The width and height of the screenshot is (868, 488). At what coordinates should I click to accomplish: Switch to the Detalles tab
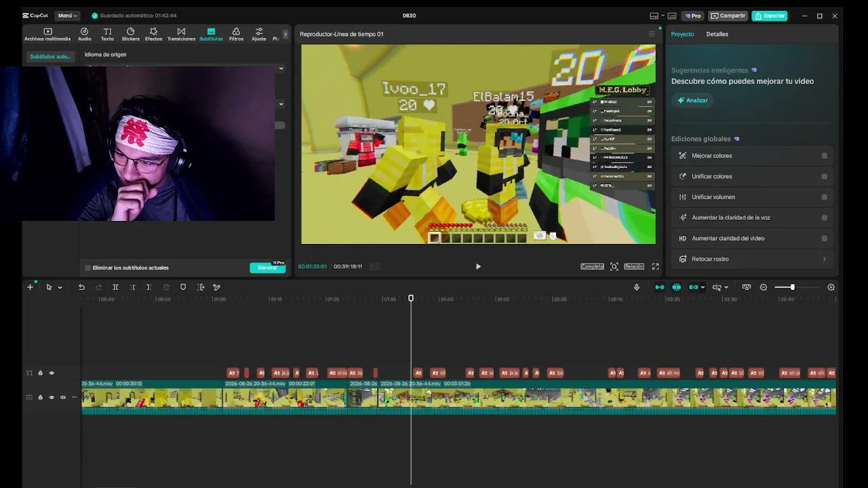(717, 34)
